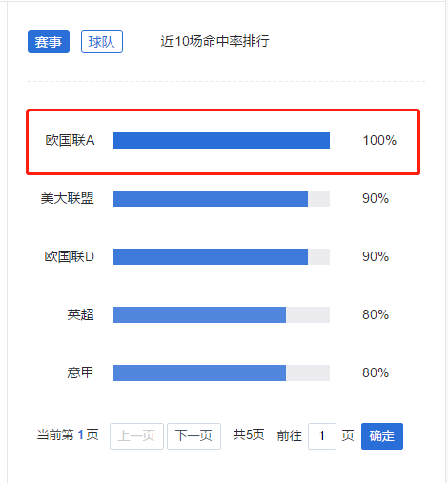This screenshot has width=448, height=483.
Task: Focus the page number input field
Action: [x=322, y=436]
